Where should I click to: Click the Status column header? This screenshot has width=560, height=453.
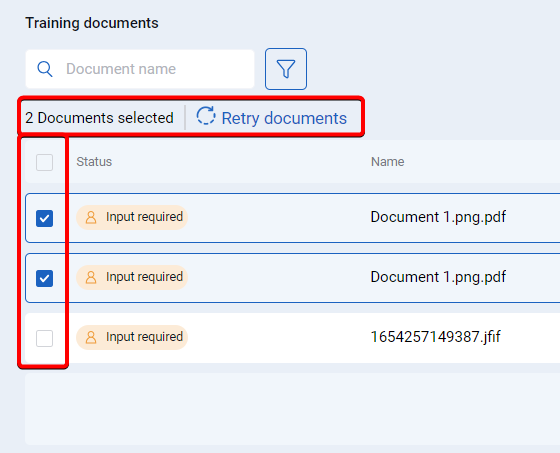[x=94, y=162]
